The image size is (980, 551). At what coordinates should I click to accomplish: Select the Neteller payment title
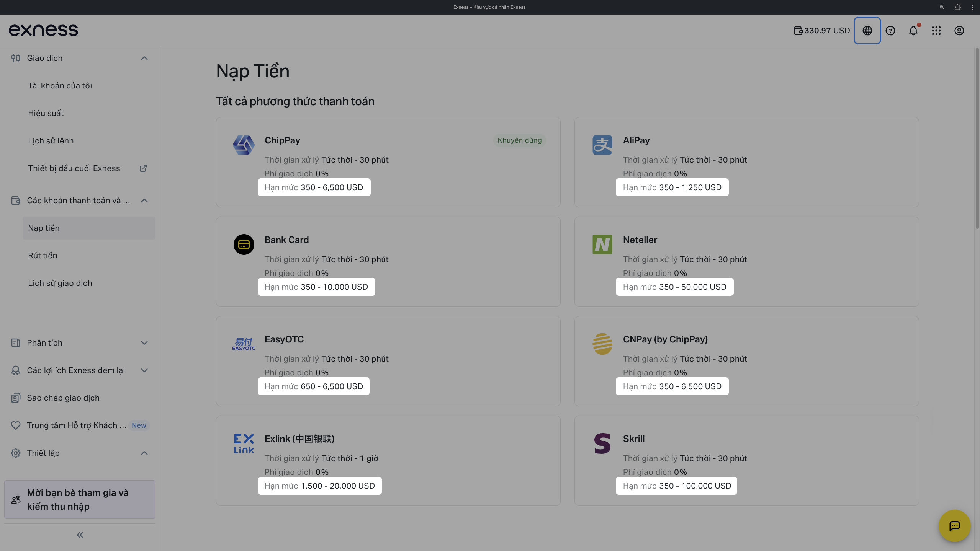point(640,240)
